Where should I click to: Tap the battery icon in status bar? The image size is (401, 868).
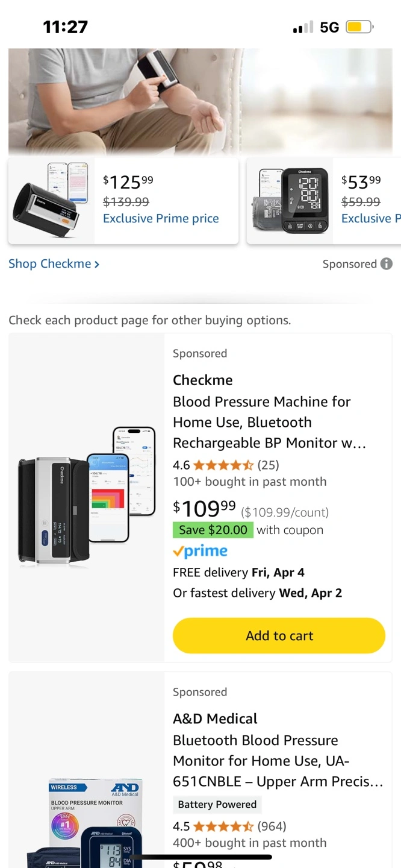pyautogui.click(x=359, y=27)
